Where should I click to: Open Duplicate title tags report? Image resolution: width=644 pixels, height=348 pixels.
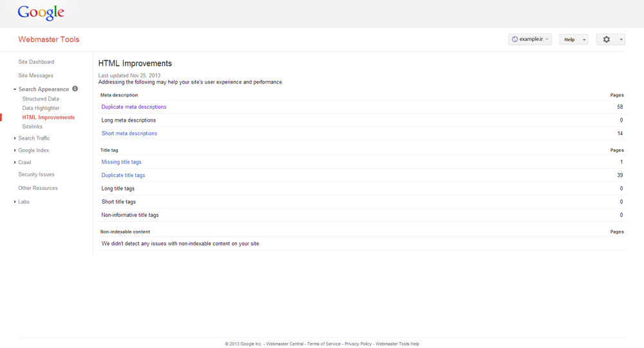tap(123, 175)
